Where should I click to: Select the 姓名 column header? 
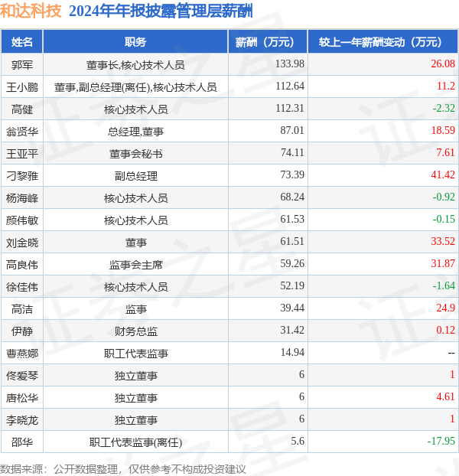[22, 42]
